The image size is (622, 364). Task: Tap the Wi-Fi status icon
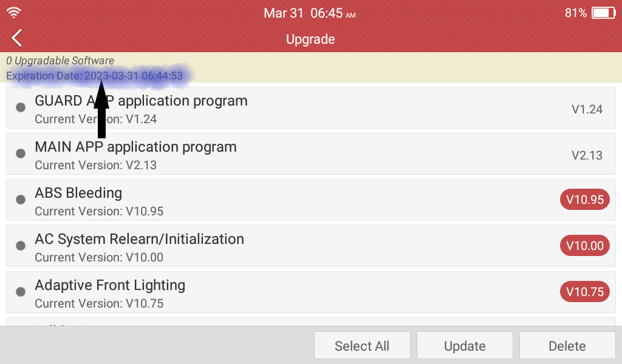point(13,13)
